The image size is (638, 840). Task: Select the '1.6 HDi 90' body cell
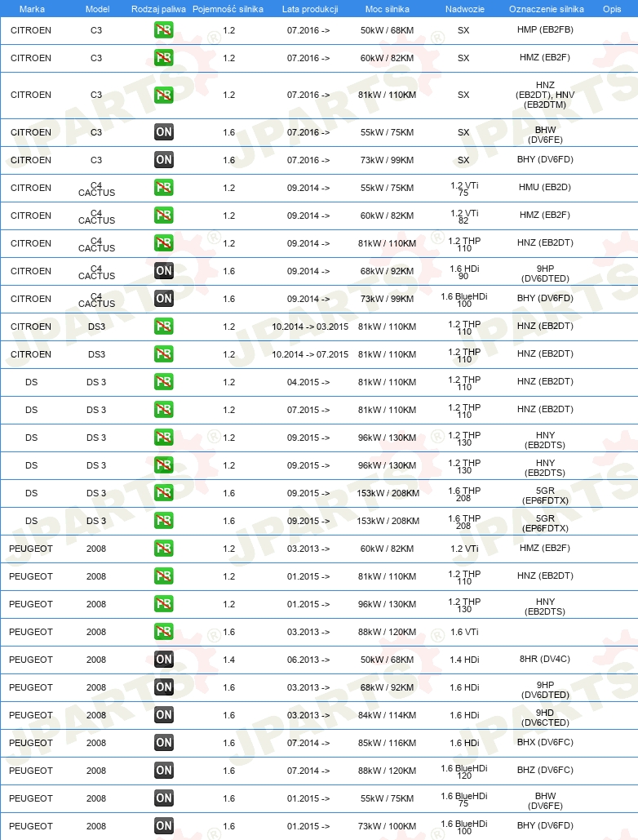coord(464,272)
